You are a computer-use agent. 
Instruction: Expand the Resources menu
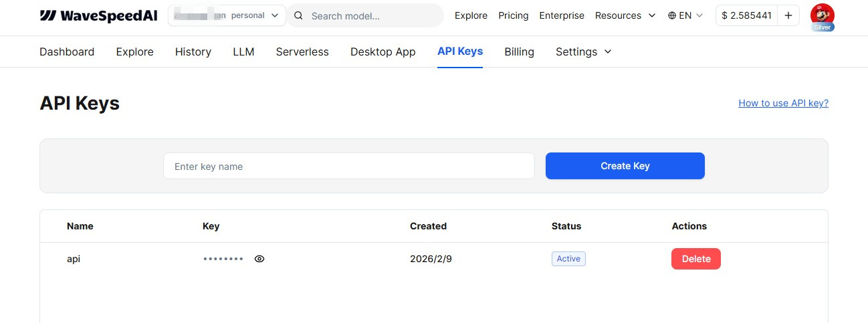pos(625,15)
